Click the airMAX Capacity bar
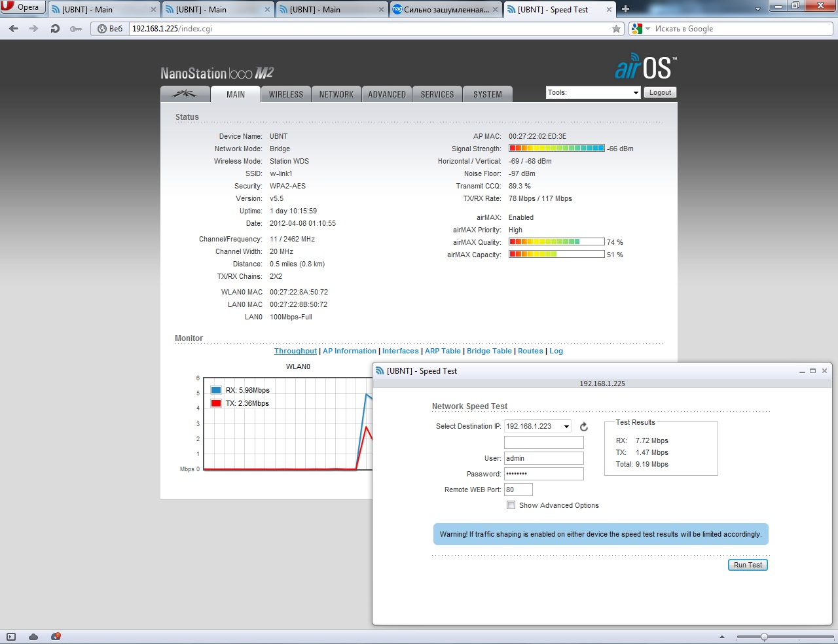 [x=556, y=255]
